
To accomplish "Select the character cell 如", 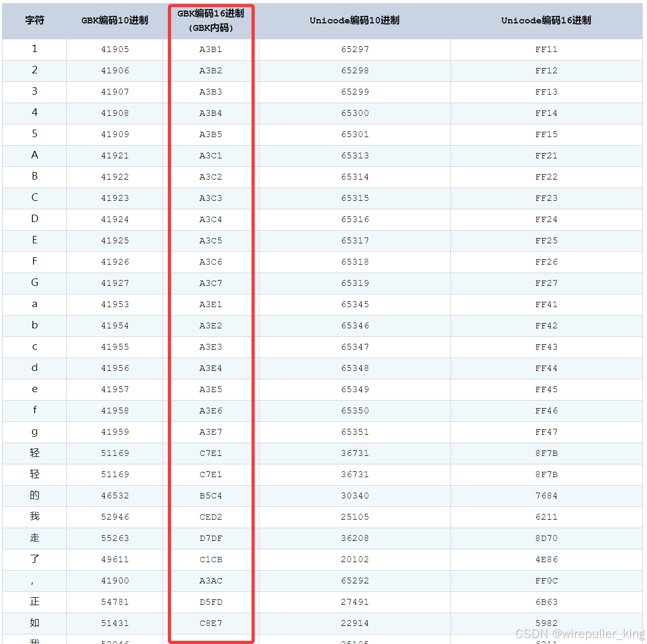I will click(35, 623).
